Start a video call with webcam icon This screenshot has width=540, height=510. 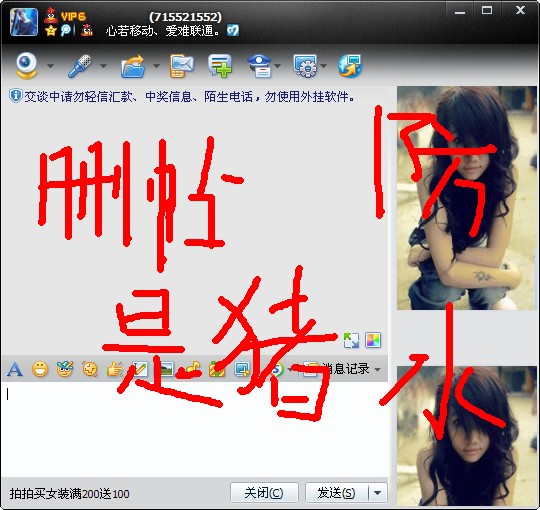click(27, 65)
